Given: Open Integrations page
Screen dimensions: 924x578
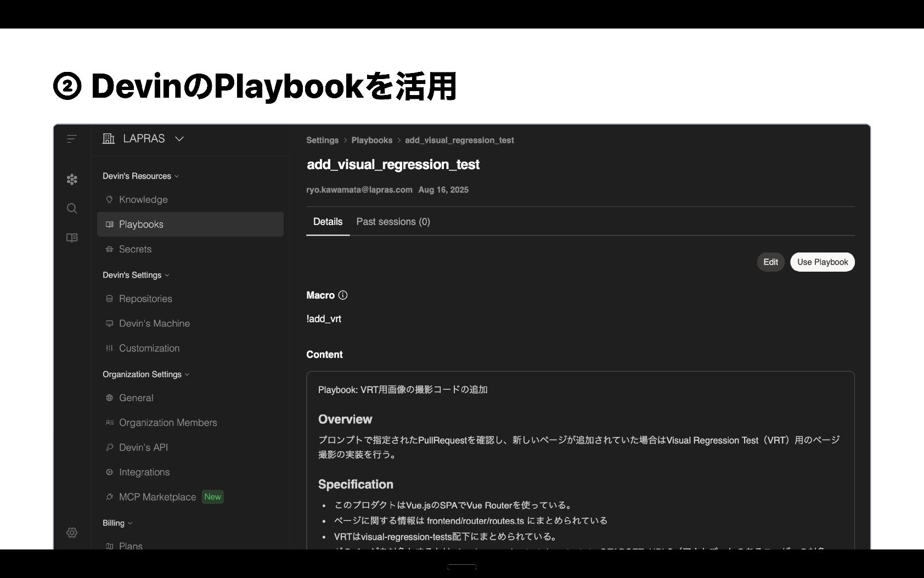Looking at the screenshot, I should [x=190, y=472].
